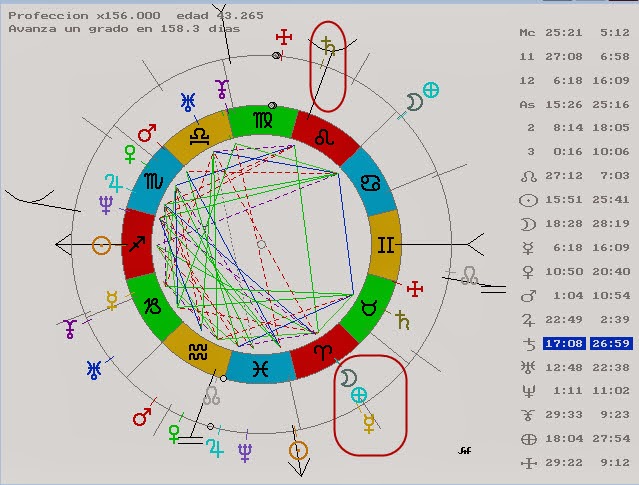Select the red Sagittarius sign segment

137,244
